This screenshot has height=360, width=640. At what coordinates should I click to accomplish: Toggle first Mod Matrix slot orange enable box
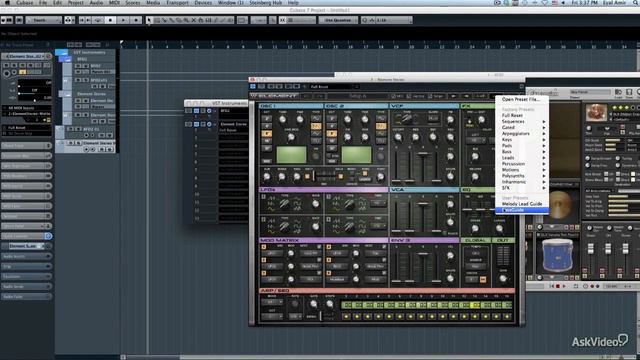tap(264, 247)
